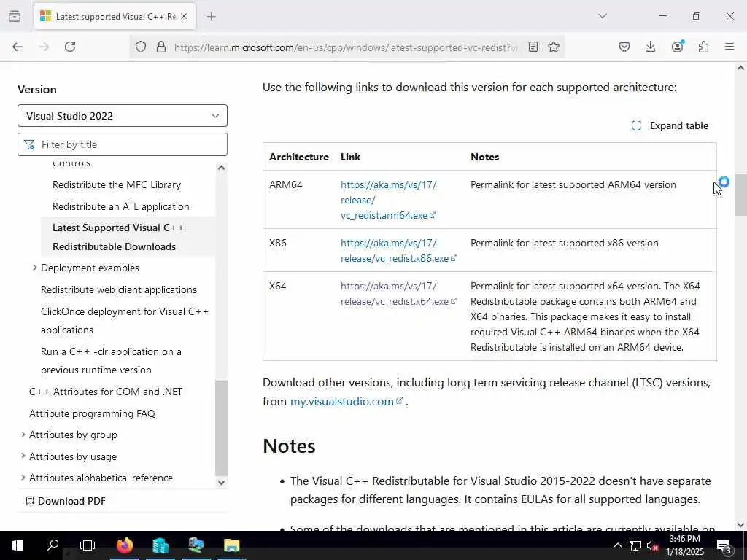This screenshot has width=747, height=560.
Task: Show site security padlock info
Action: pyautogui.click(x=161, y=47)
